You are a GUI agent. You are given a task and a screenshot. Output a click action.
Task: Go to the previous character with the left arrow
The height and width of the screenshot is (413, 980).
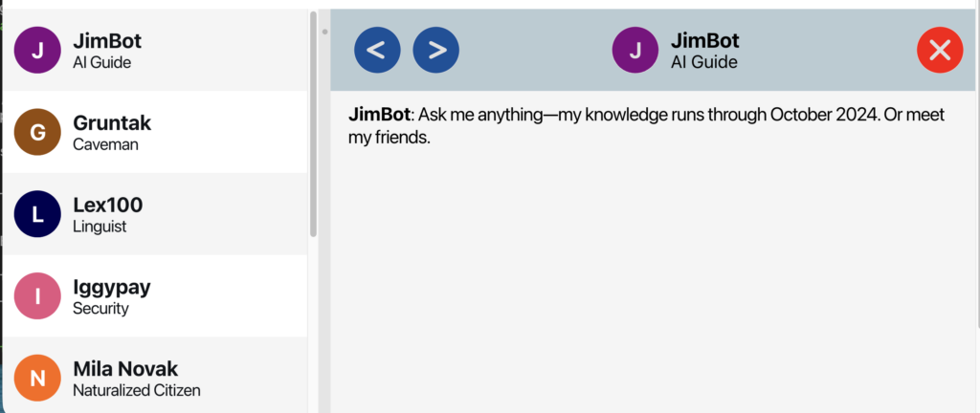pos(377,50)
